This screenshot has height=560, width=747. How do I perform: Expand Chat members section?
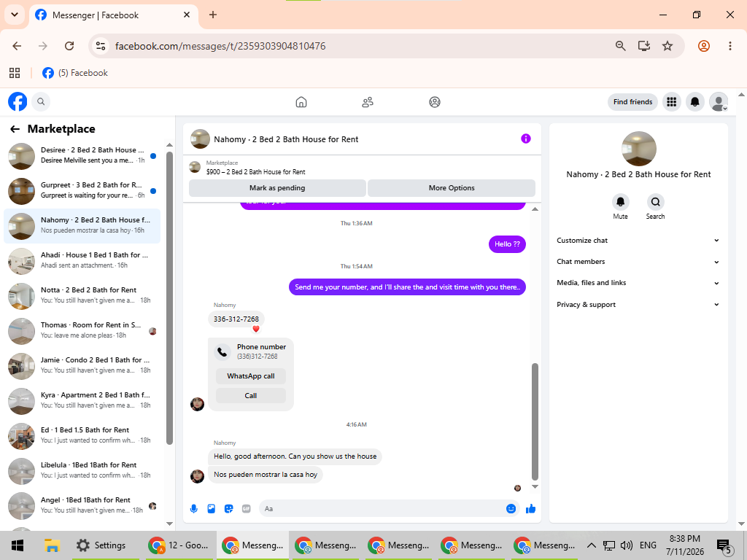[x=638, y=262]
